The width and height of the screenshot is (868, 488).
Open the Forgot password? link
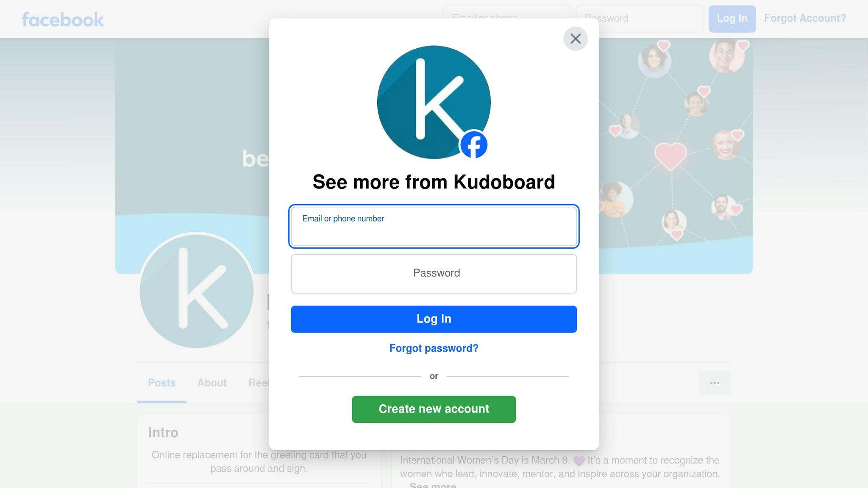[x=434, y=348]
